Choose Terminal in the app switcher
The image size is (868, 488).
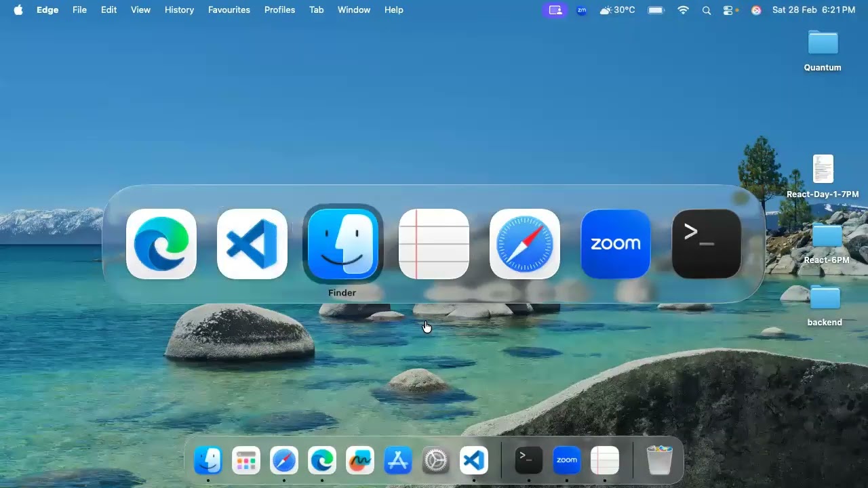pos(707,244)
